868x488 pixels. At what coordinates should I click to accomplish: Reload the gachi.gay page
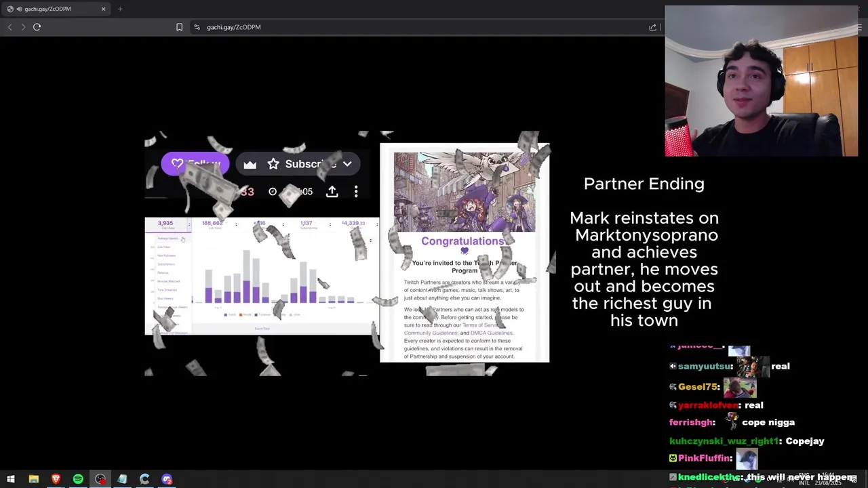[x=37, y=27]
